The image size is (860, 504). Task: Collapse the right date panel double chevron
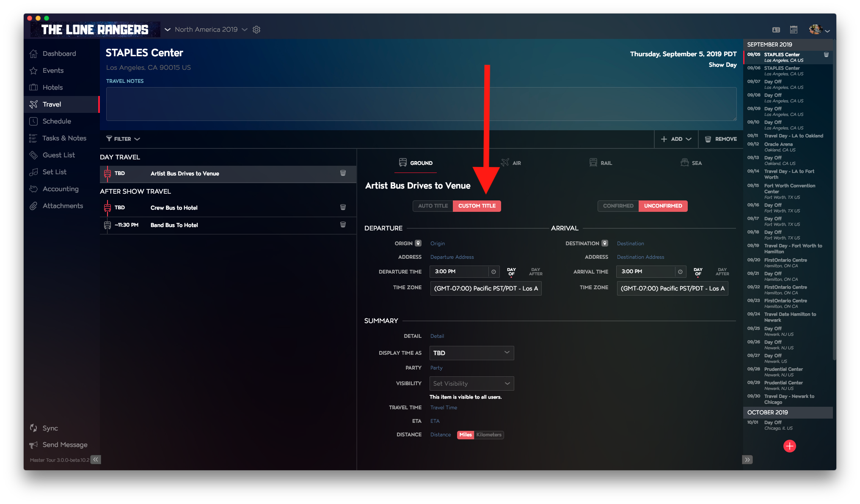[747, 460]
